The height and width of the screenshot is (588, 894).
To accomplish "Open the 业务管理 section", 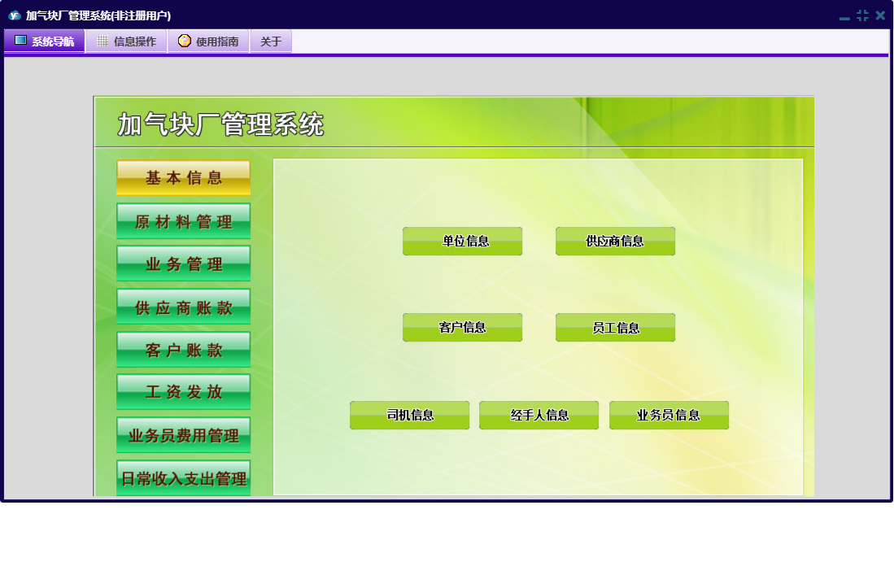I will pyautogui.click(x=184, y=264).
